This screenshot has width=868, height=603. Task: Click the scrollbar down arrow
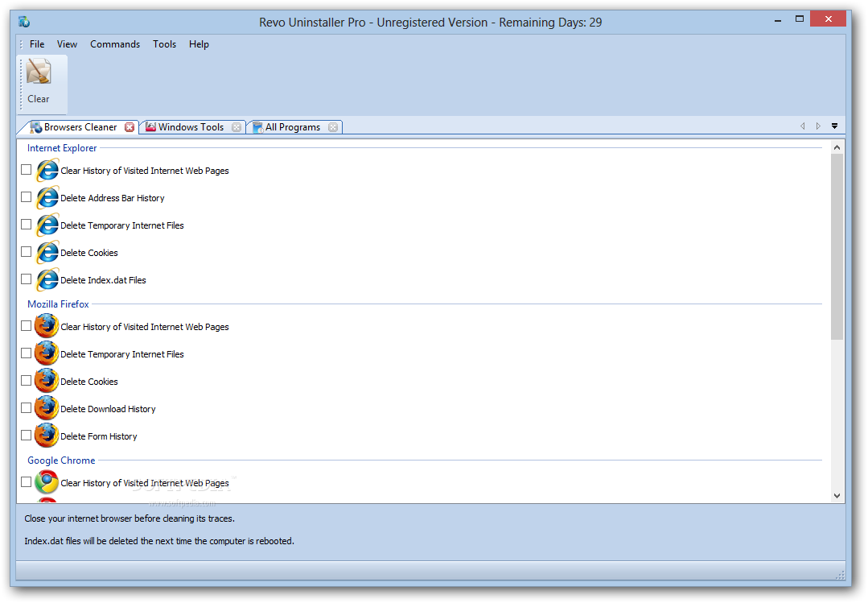837,496
